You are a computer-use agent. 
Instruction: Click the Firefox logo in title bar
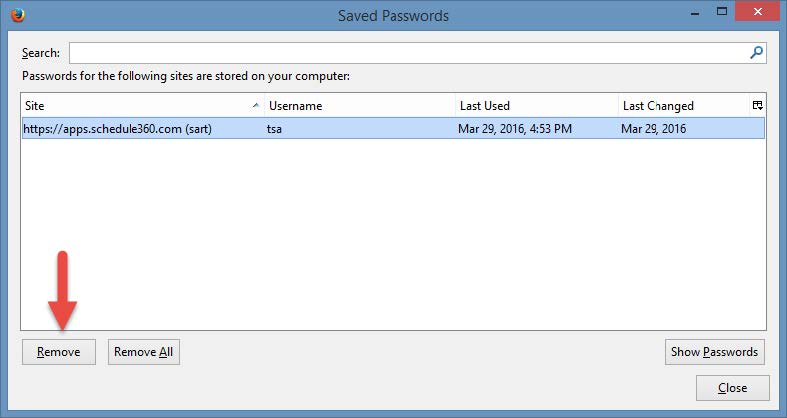[18, 15]
